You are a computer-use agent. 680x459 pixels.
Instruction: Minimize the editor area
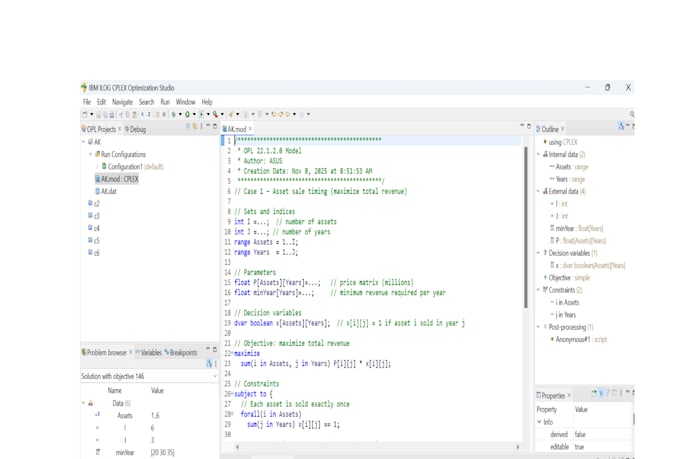(x=522, y=125)
